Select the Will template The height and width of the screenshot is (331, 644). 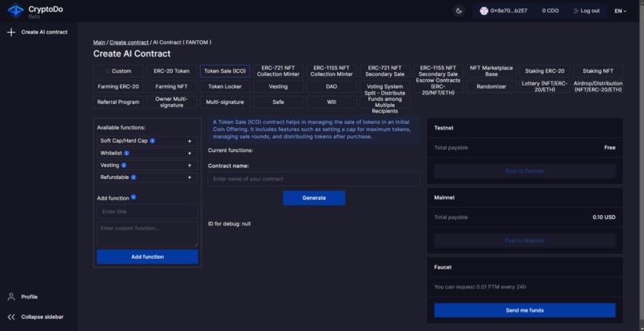332,102
